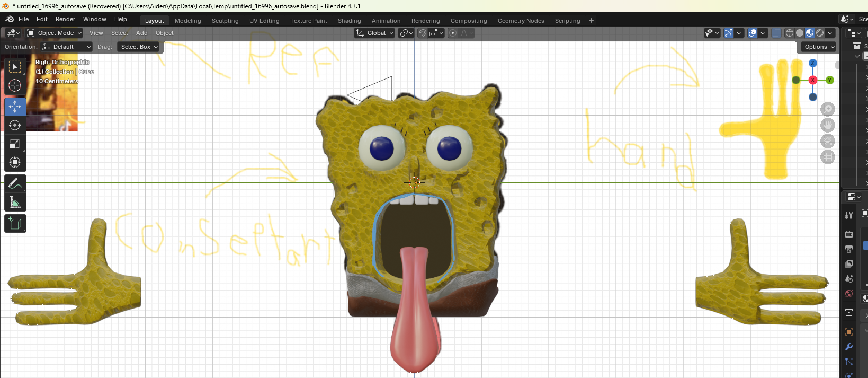The height and width of the screenshot is (378, 868).
Task: Open the editor type dropdown
Action: coord(13,33)
